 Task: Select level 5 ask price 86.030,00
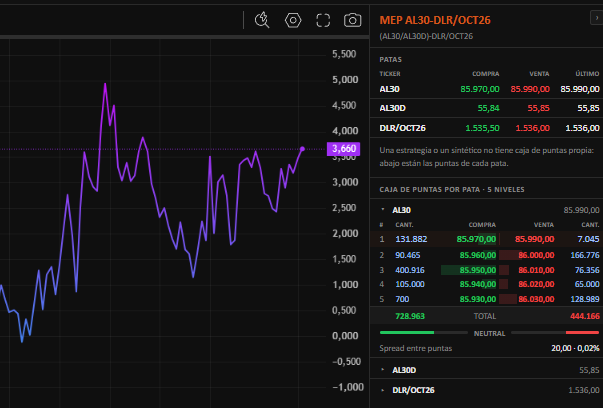point(536,299)
